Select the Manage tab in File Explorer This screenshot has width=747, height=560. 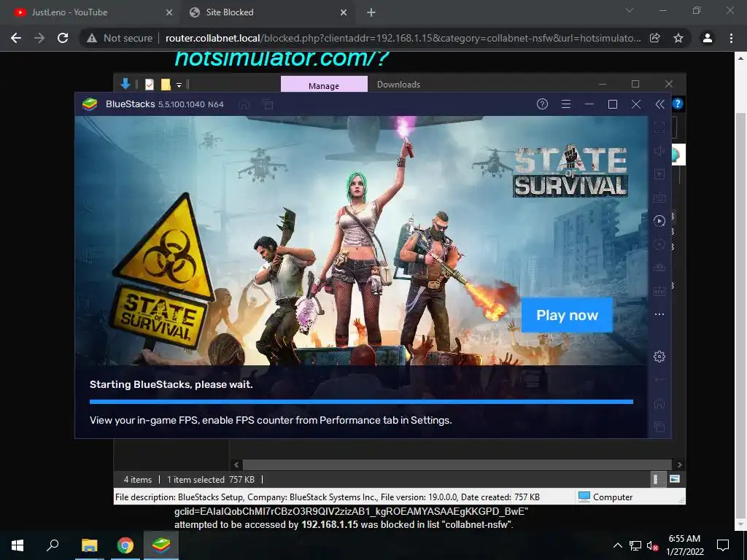[x=324, y=85]
